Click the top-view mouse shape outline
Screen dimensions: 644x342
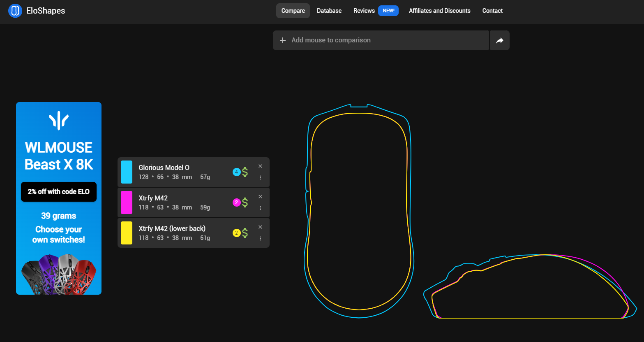(359, 211)
